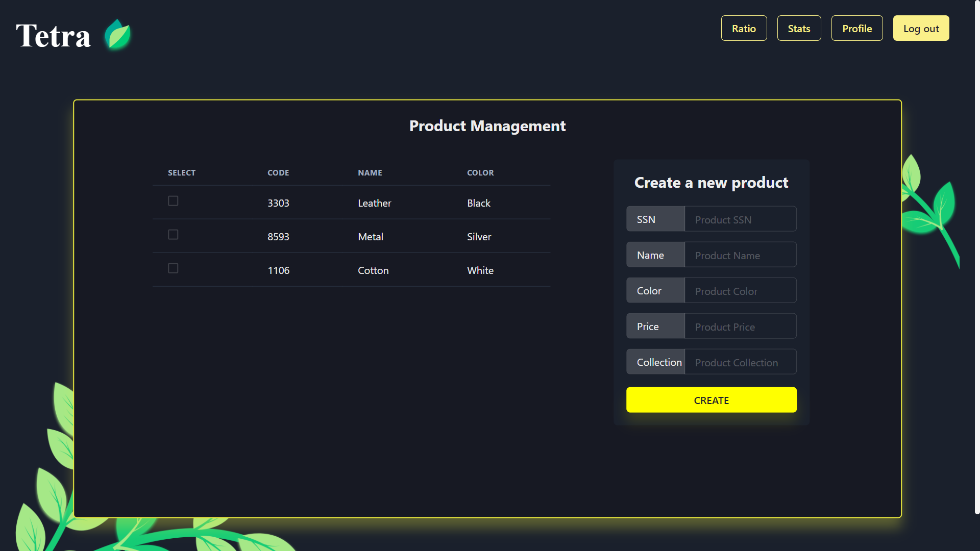Click the CODE column header
This screenshot has height=551, width=980.
point(278,173)
